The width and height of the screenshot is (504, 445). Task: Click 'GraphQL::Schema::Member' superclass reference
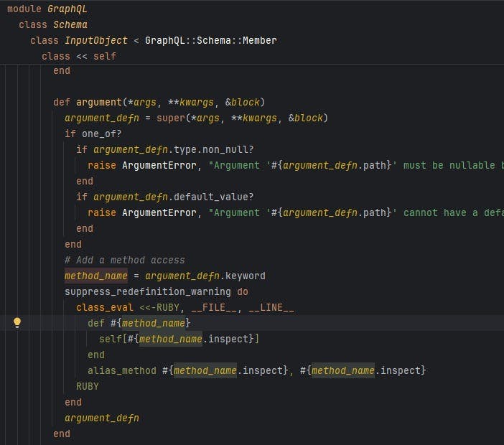211,40
